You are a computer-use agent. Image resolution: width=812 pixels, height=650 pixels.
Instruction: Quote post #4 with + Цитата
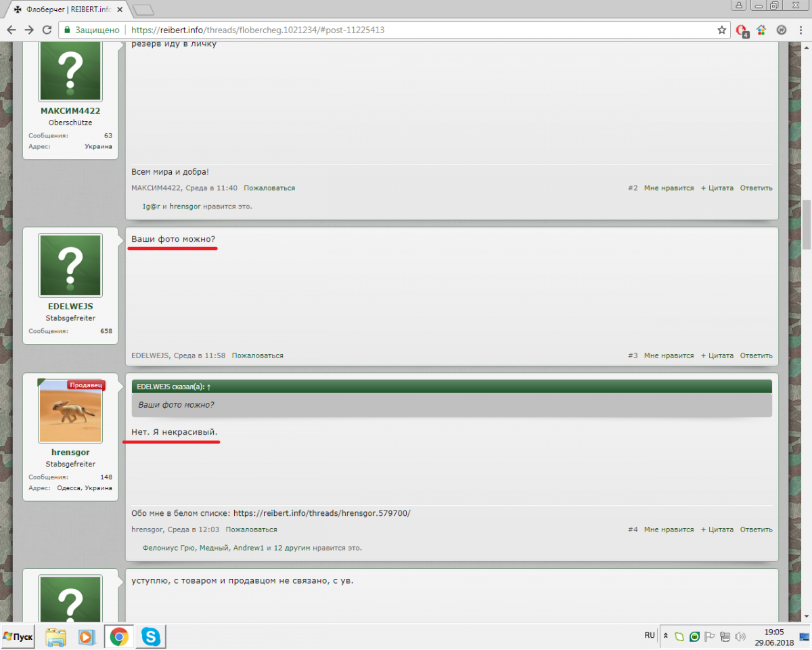click(x=717, y=529)
